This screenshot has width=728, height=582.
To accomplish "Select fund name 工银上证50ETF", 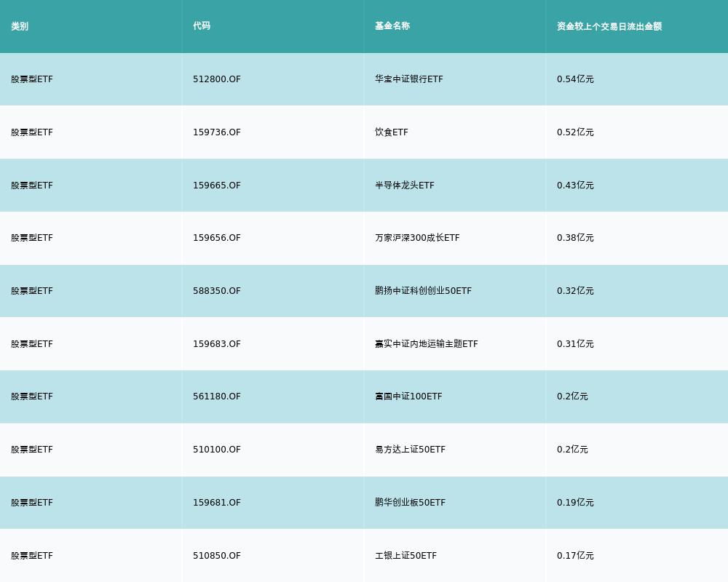I will point(405,555).
